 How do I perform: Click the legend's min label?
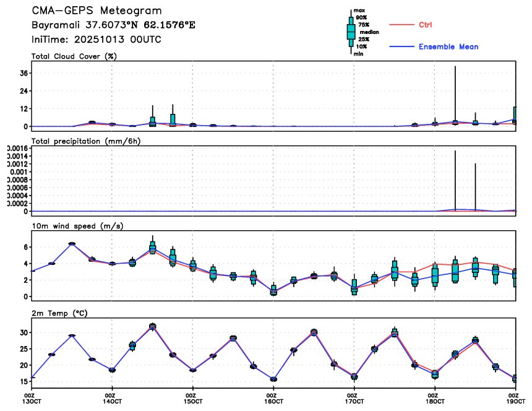[x=359, y=54]
